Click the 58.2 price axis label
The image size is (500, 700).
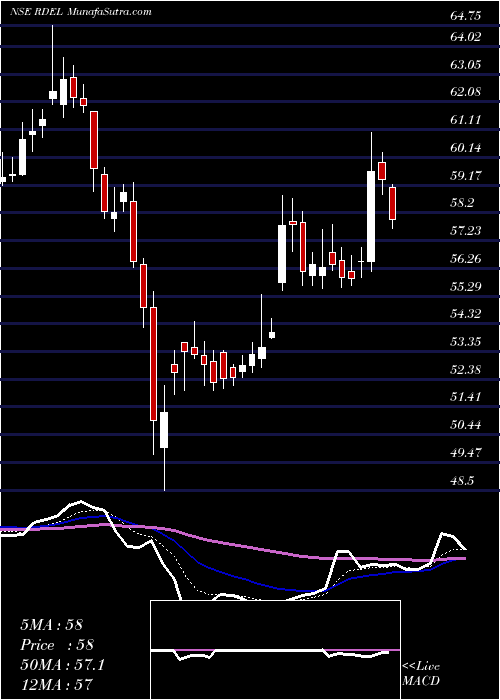[x=462, y=203]
